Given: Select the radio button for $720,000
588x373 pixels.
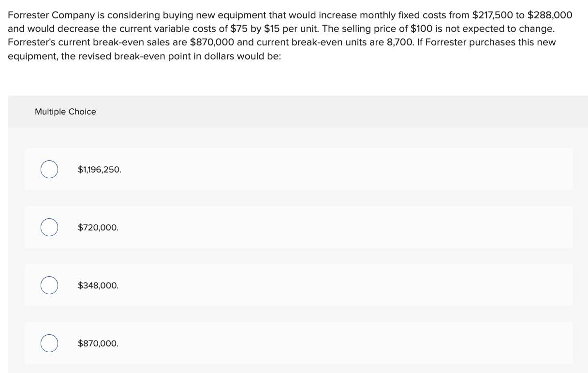Looking at the screenshot, I should pos(49,227).
